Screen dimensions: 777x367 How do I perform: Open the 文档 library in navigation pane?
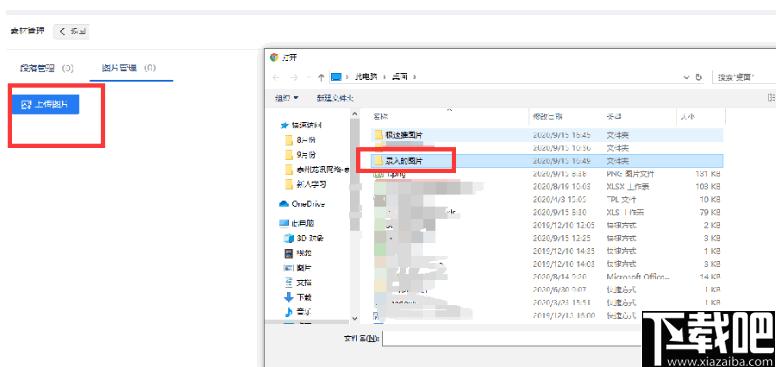point(298,283)
